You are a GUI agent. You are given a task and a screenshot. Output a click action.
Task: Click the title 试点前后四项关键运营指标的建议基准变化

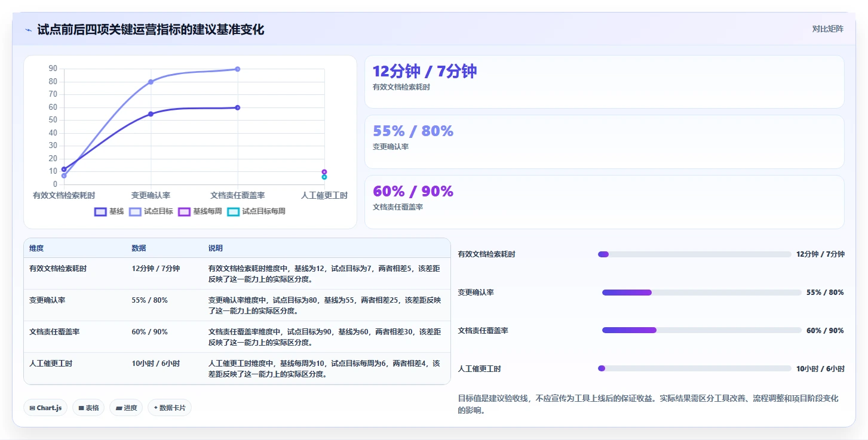click(151, 29)
